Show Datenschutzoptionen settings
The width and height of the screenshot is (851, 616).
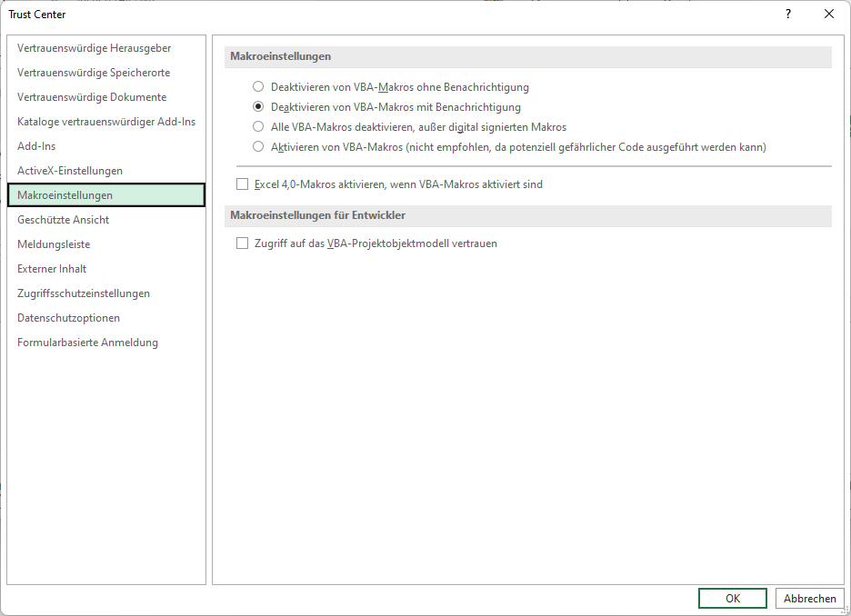click(x=106, y=318)
